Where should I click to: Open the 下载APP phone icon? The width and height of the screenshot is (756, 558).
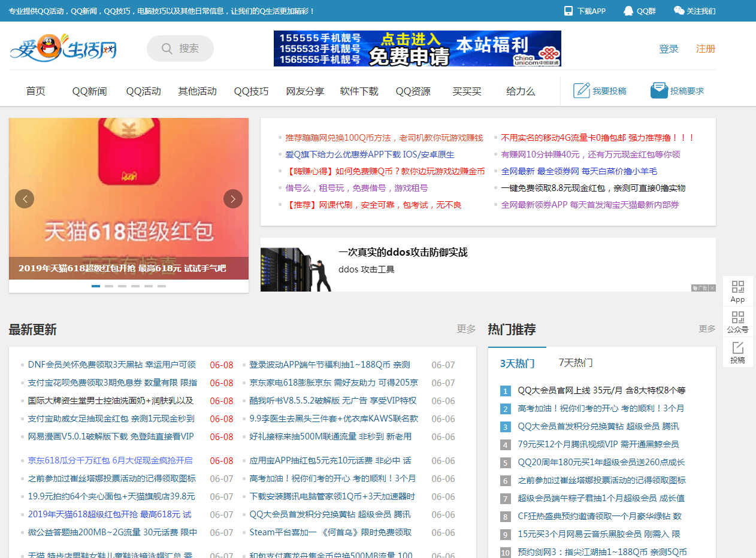pyautogui.click(x=568, y=10)
